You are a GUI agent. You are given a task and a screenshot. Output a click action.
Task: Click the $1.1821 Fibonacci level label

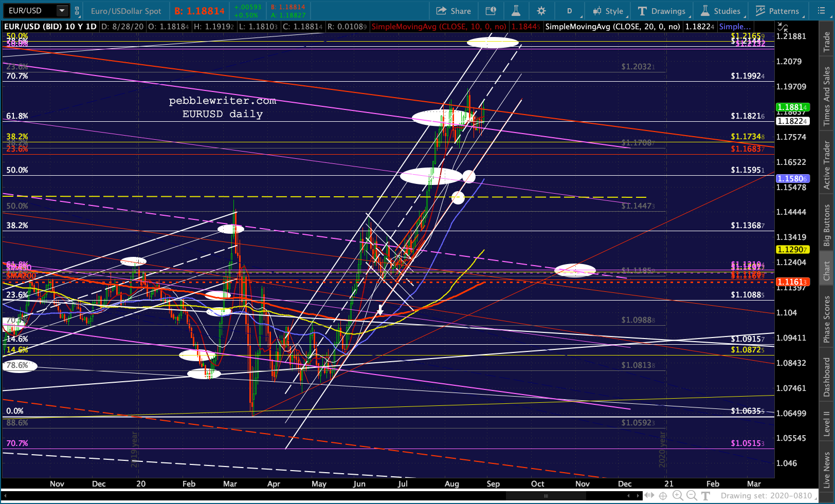[x=748, y=116]
